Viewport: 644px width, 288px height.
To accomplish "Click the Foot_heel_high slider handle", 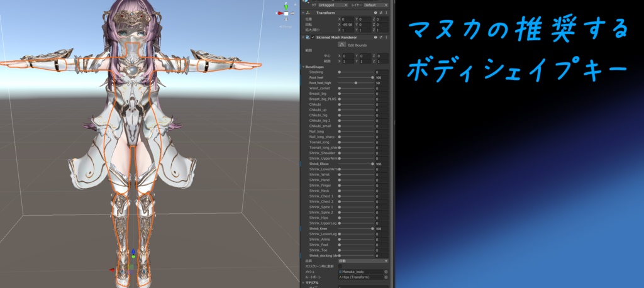I will [x=356, y=83].
